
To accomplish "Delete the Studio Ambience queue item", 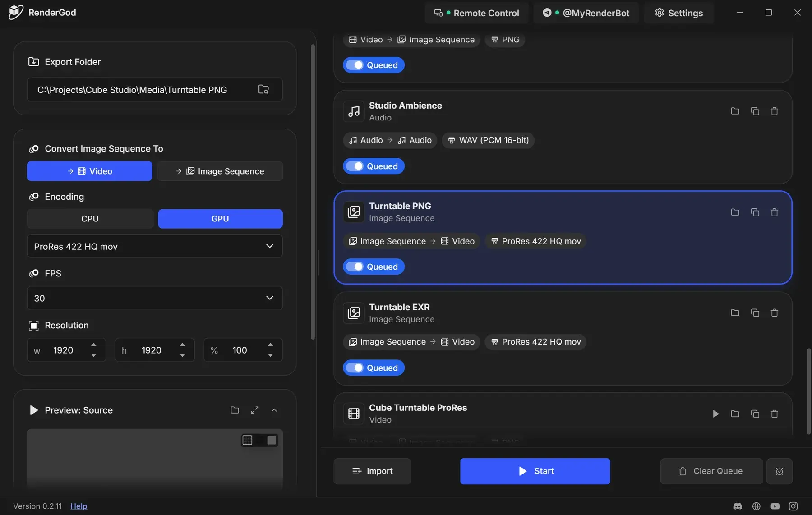I will [775, 111].
